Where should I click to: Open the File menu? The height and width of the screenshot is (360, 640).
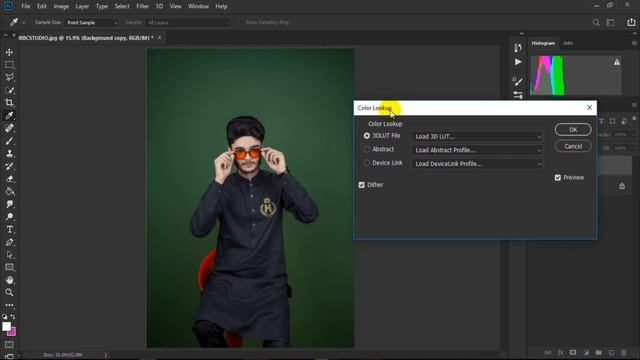click(x=26, y=6)
